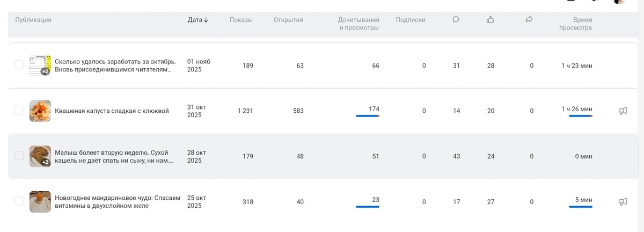The image size is (644, 232).
Task: Select checkbox for Сколько удалось заработать post
Action: click(19, 65)
